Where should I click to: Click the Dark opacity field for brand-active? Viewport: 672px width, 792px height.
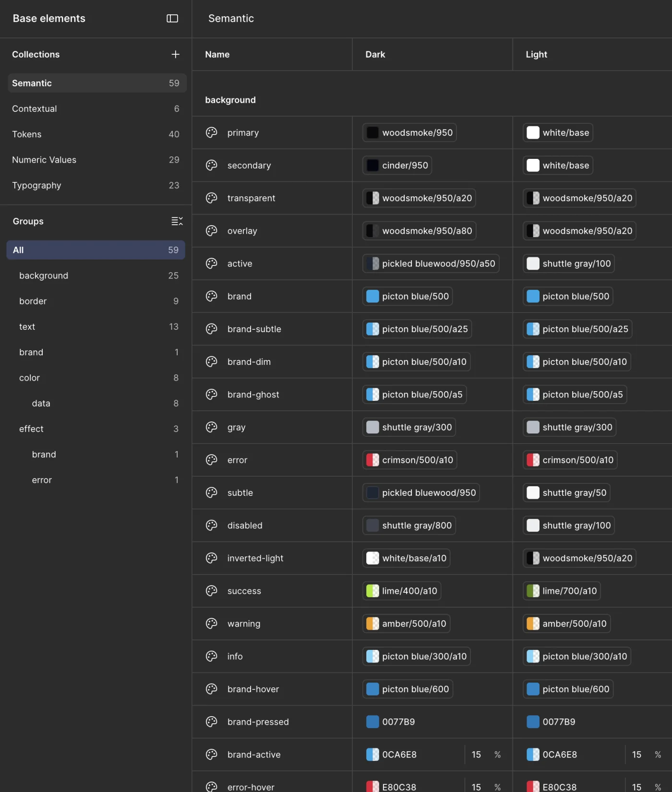(x=486, y=755)
